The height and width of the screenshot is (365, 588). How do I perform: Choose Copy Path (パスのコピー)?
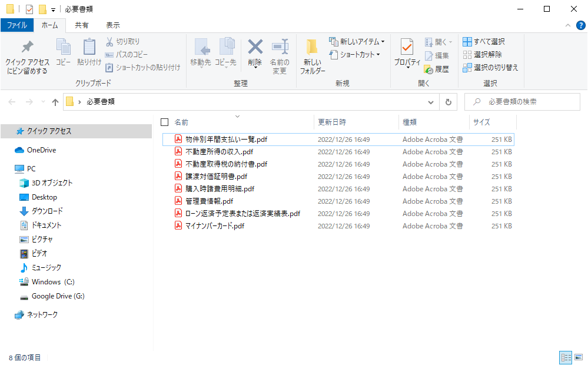tap(127, 54)
